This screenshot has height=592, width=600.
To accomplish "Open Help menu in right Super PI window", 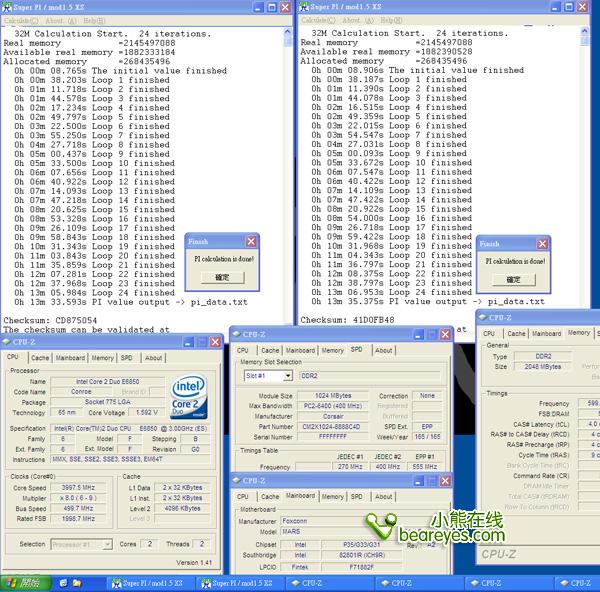I will click(x=391, y=20).
